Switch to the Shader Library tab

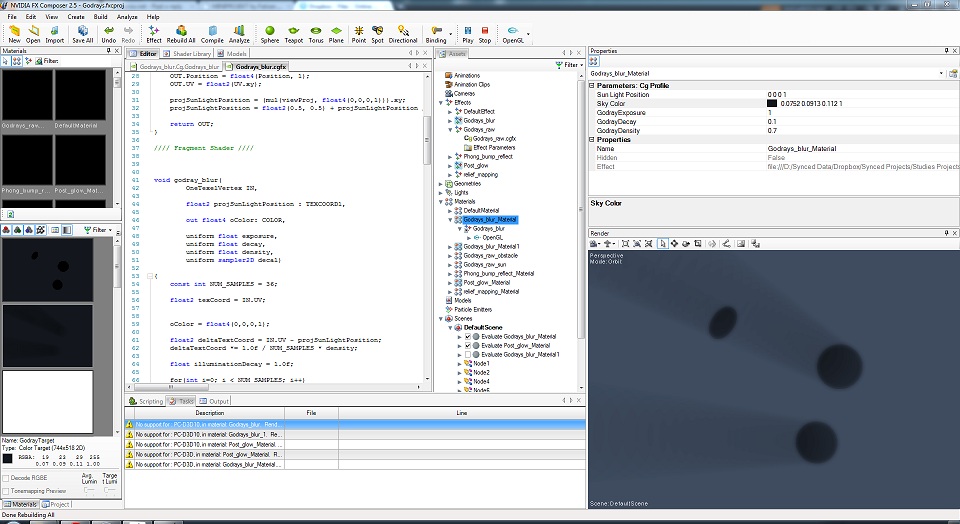(x=189, y=53)
